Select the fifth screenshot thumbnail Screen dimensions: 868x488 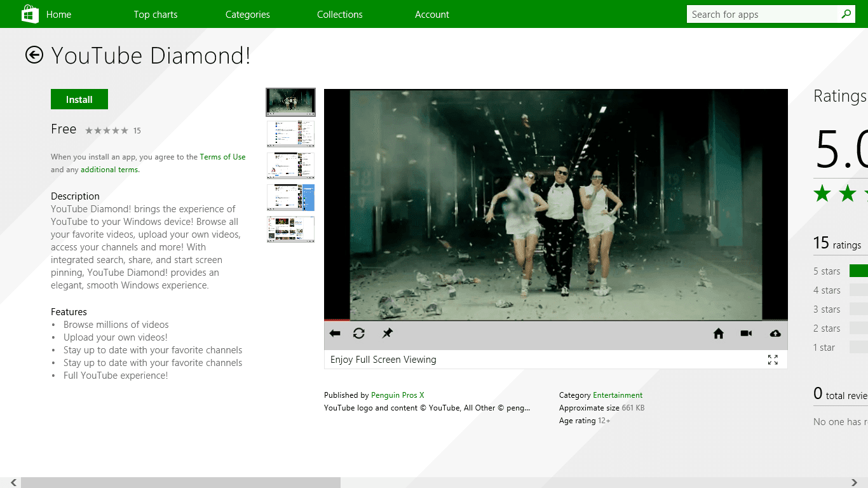click(290, 229)
